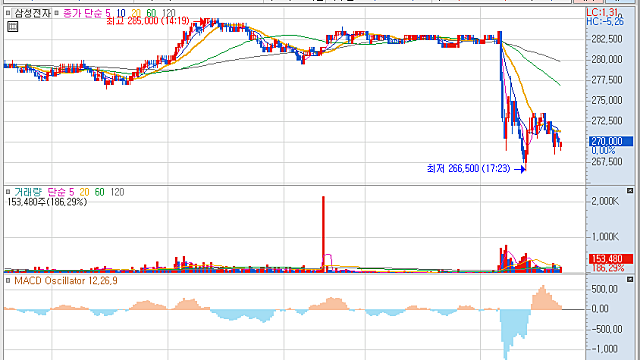The height and width of the screenshot is (360, 640).
Task: Open the data grid icon under 삼성전자
Action: click(x=13, y=27)
